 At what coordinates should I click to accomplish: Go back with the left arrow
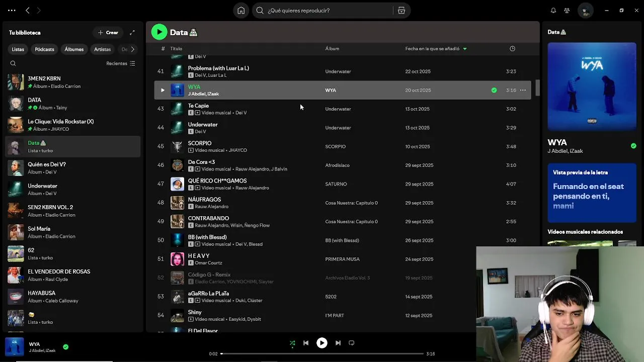click(28, 10)
